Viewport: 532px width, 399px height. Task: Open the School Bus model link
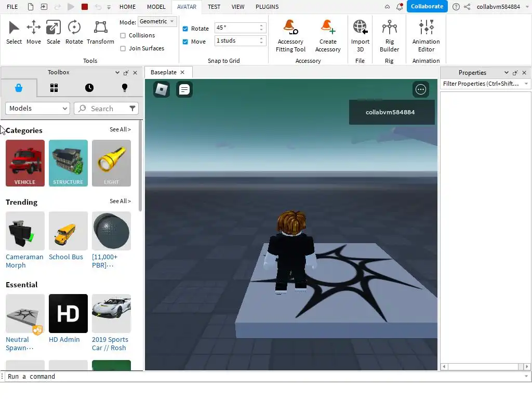tap(66, 257)
